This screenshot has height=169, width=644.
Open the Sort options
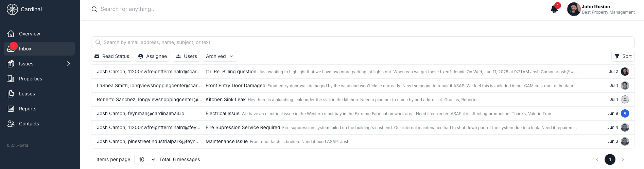[623, 56]
